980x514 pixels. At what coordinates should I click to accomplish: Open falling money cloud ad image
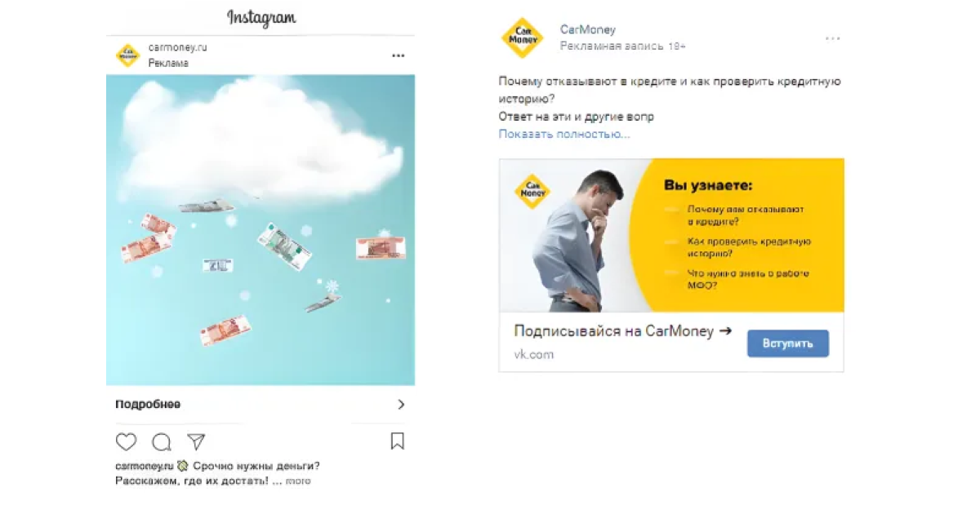261,230
